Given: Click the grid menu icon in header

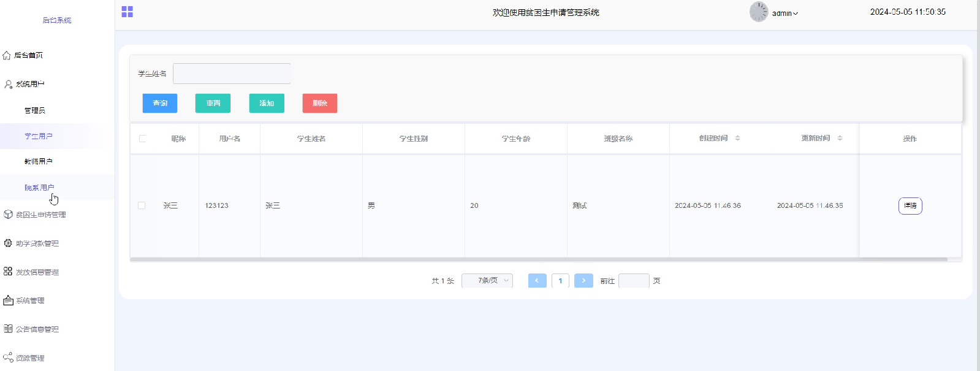Looking at the screenshot, I should tap(127, 12).
